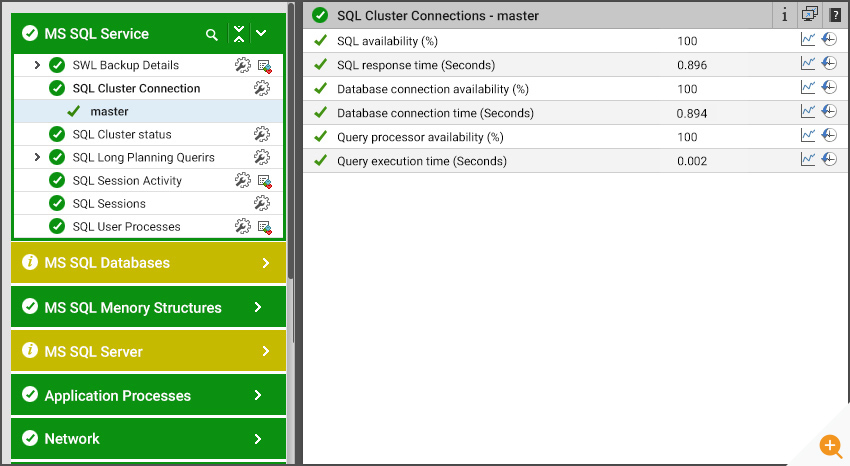Open history clock for Query execution time
Viewport: 850px width, 466px height.
[x=829, y=159]
